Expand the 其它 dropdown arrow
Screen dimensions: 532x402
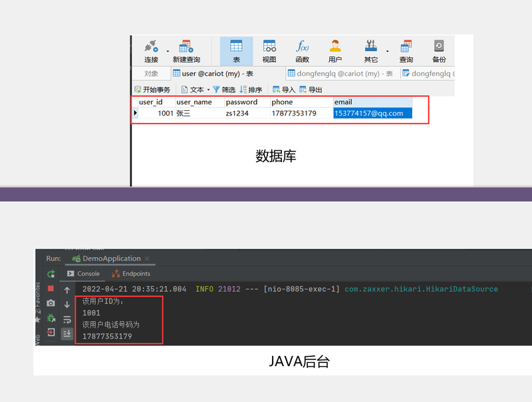coord(388,52)
